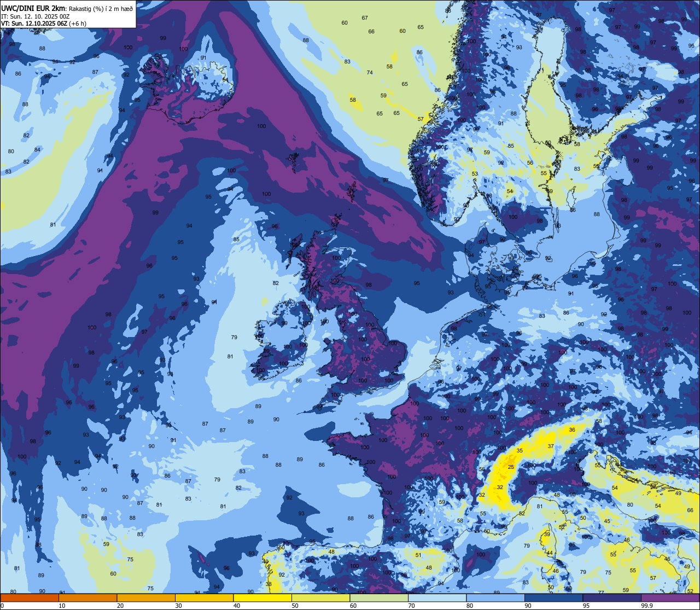Click the 0–10% dark orange legend segment
Screen dimensions: 700x610
(x=30, y=597)
